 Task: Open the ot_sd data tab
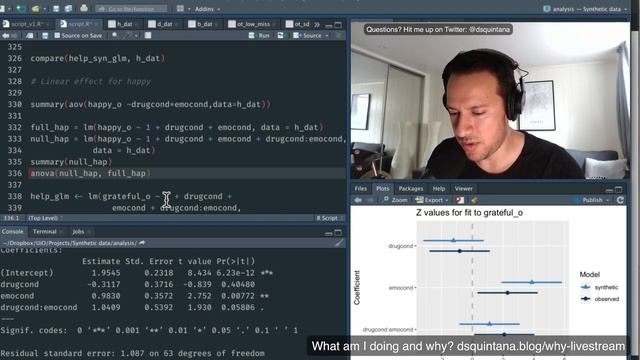coord(298,24)
